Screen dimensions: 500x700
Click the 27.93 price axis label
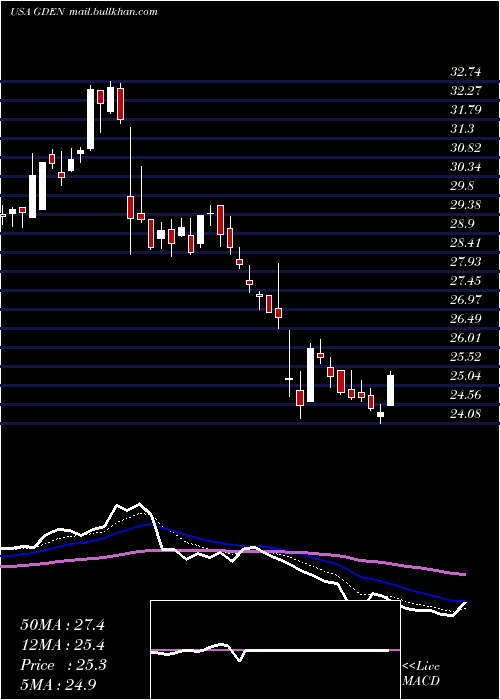pyautogui.click(x=466, y=262)
